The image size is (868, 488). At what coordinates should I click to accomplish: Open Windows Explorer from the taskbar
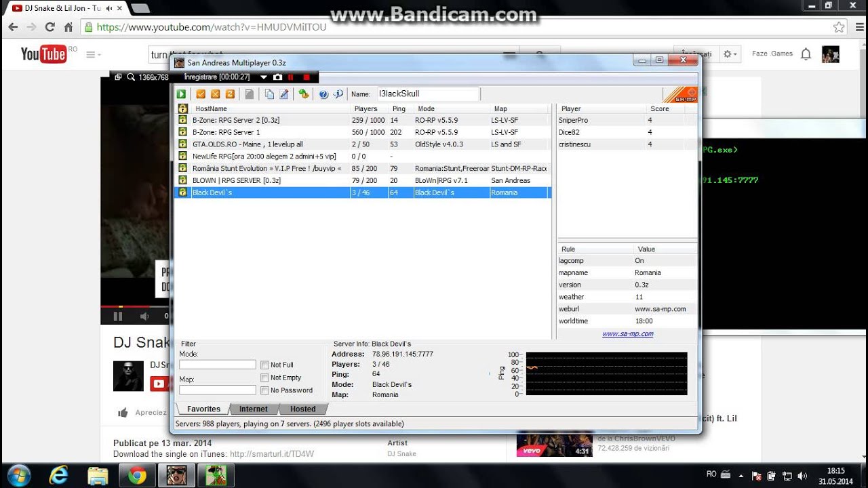(x=98, y=474)
